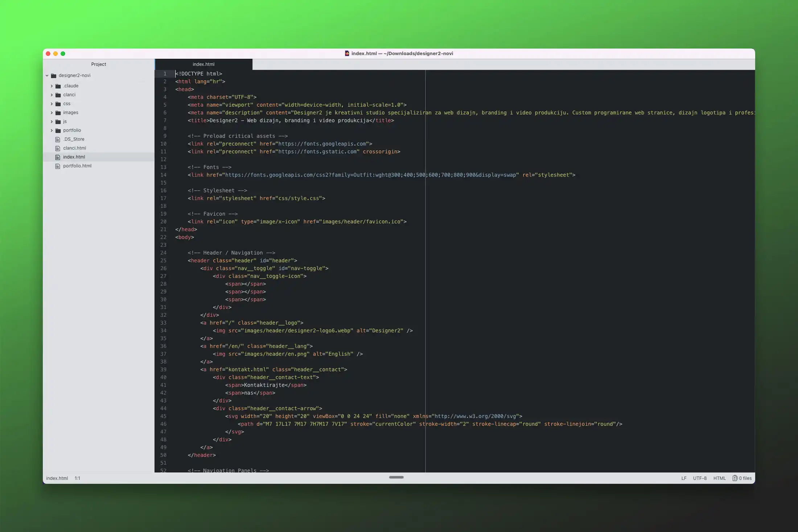This screenshot has height=532, width=798.
Task: Click the .DS_Store file icon
Action: pos(58,140)
